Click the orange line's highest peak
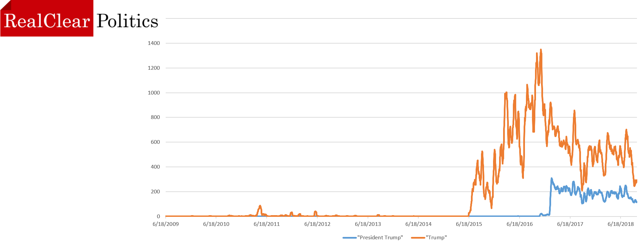Screen dimensions: 644x248 coord(541,50)
